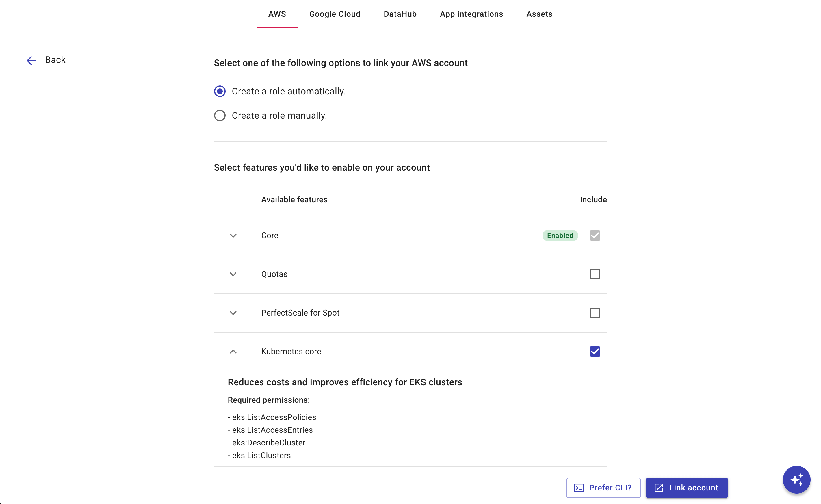Click the Prefer CLI button
The image size is (821, 504).
[603, 487]
